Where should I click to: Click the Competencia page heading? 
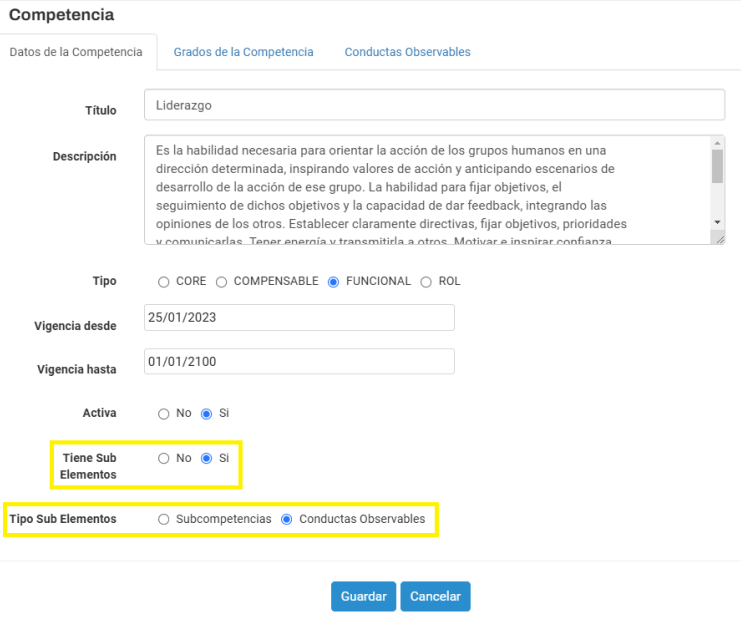pos(61,15)
